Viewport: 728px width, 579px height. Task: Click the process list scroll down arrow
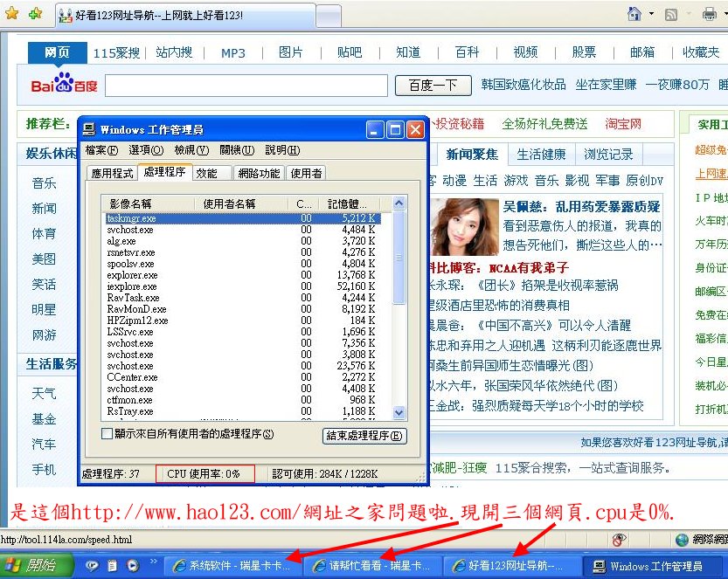click(399, 412)
